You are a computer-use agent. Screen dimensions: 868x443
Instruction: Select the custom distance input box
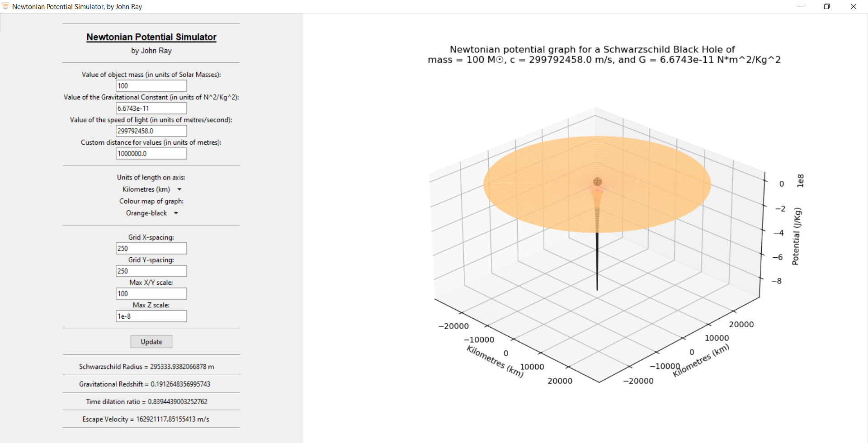tap(151, 154)
